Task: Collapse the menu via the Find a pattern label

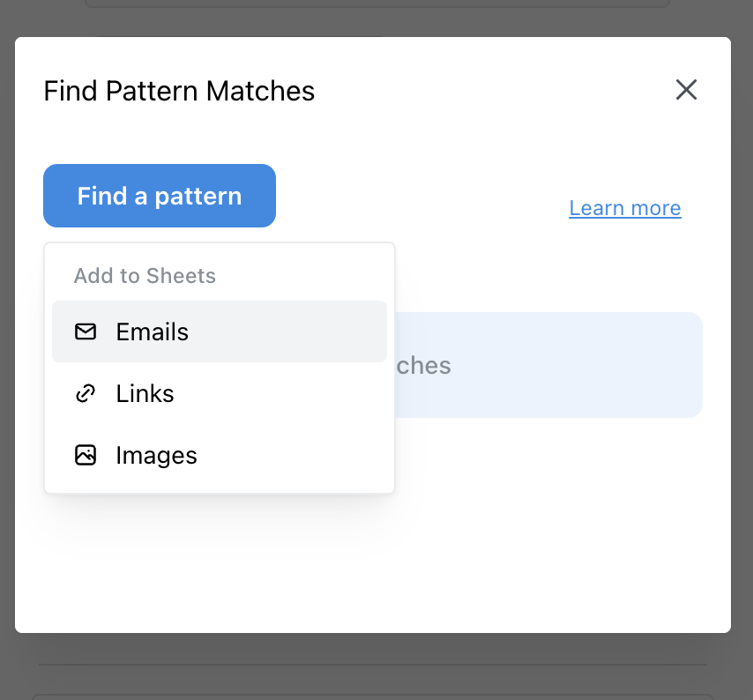Action: pyautogui.click(x=160, y=196)
